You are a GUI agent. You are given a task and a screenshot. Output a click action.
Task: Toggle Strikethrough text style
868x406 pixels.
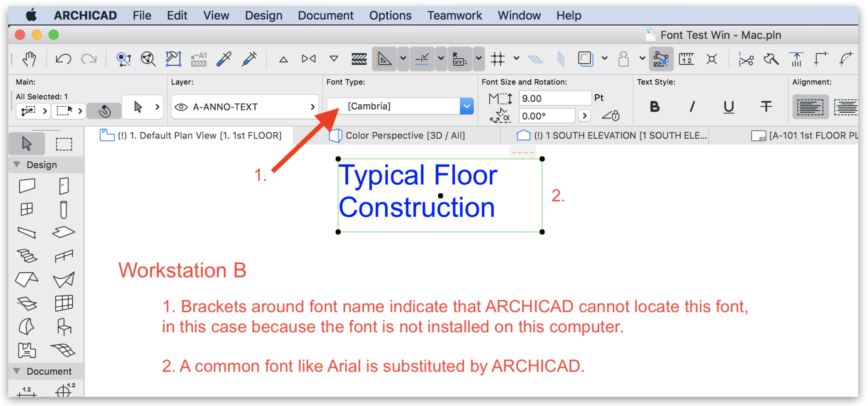766,107
